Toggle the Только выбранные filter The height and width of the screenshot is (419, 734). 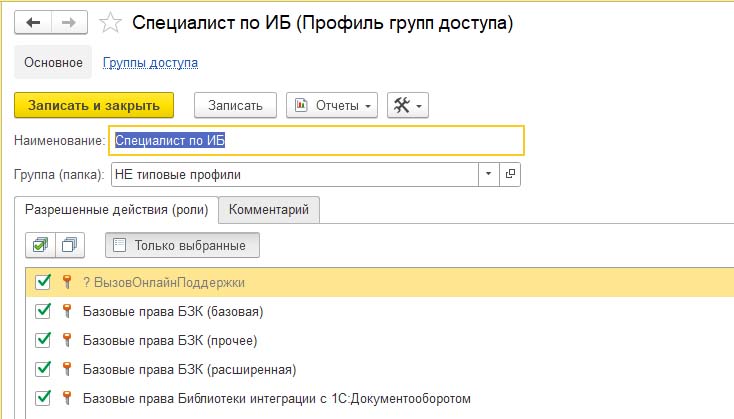[x=182, y=245]
